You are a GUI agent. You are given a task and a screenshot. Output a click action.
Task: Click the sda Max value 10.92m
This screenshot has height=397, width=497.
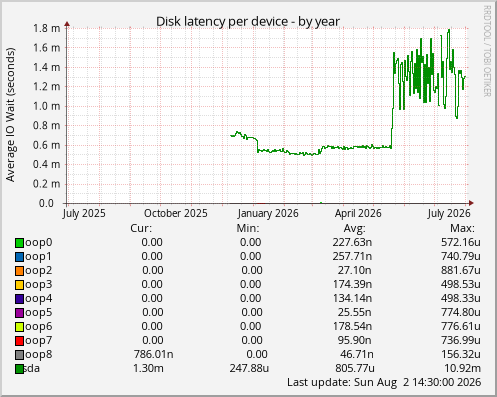[x=462, y=368]
